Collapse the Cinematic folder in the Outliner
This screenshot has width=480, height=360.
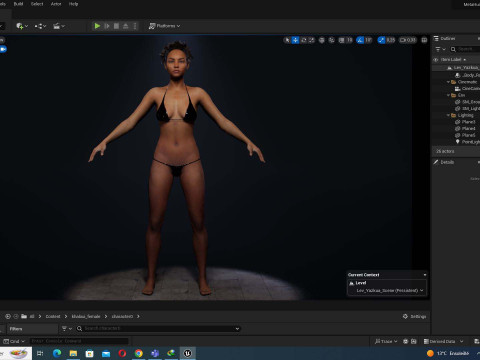(x=448, y=82)
